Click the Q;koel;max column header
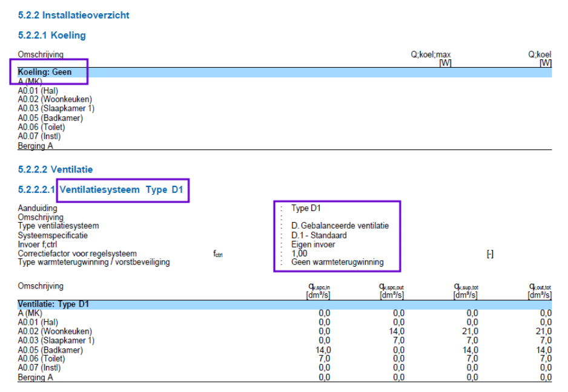This screenshot has height=392, width=568. pos(431,54)
